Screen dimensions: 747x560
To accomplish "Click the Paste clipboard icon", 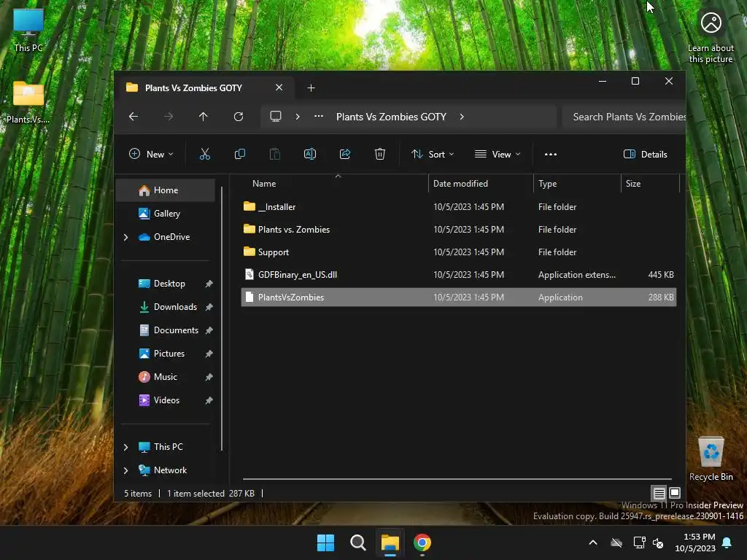I will coord(275,154).
